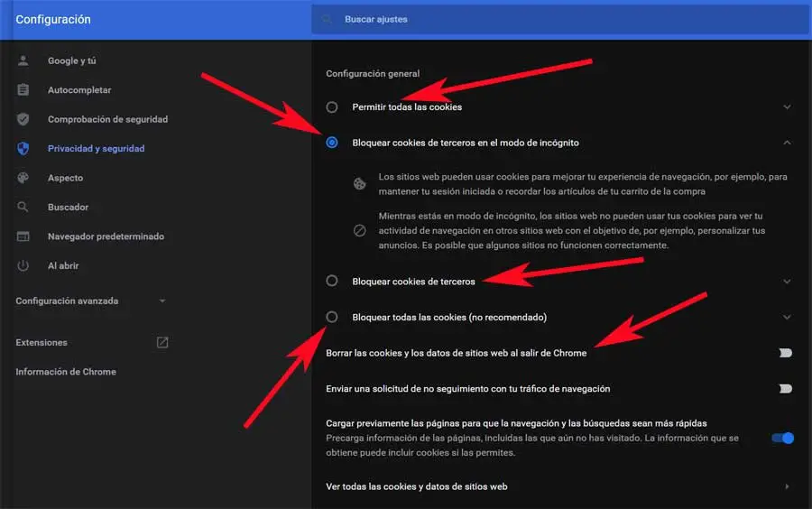Open the Buscador settings section

[x=68, y=208]
